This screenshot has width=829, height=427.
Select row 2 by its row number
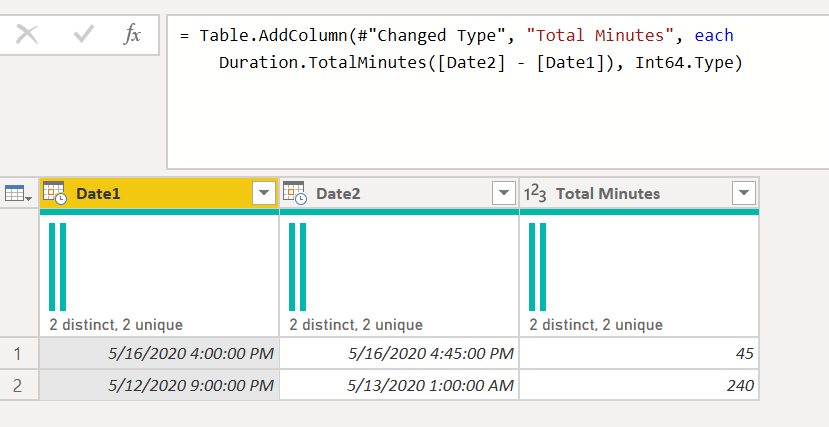click(19, 385)
